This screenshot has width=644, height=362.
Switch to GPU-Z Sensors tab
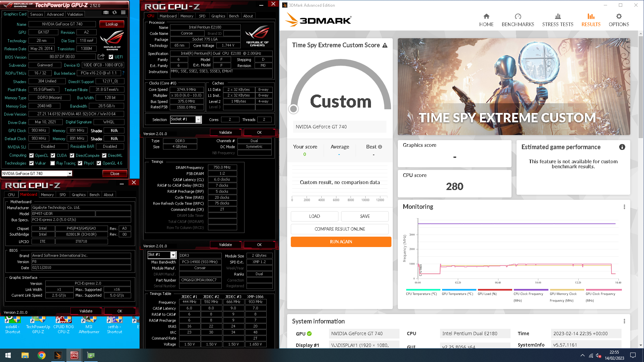coord(37,14)
